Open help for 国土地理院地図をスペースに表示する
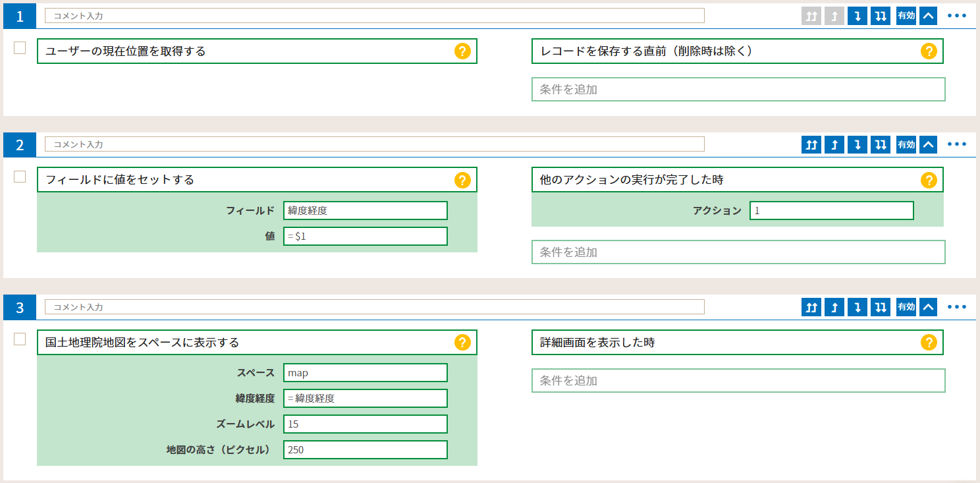Viewport: 980px width, 483px height. point(462,343)
